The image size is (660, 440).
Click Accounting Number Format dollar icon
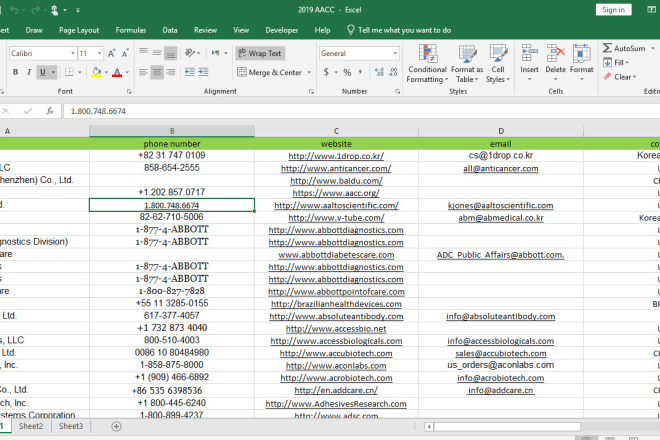326,72
